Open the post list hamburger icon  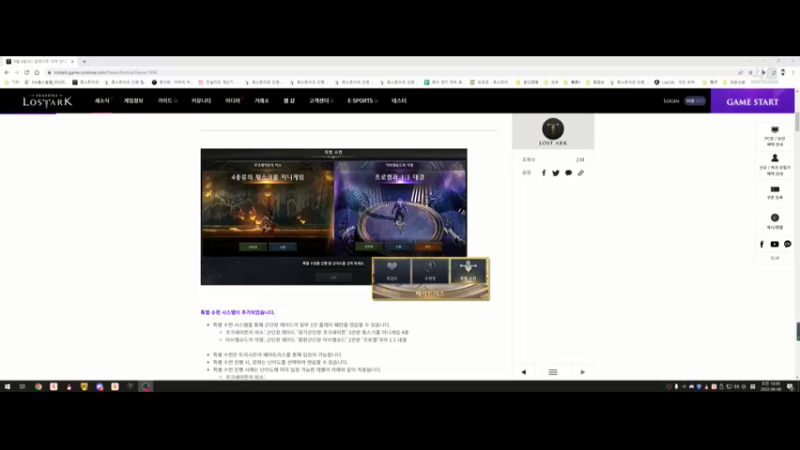(553, 372)
